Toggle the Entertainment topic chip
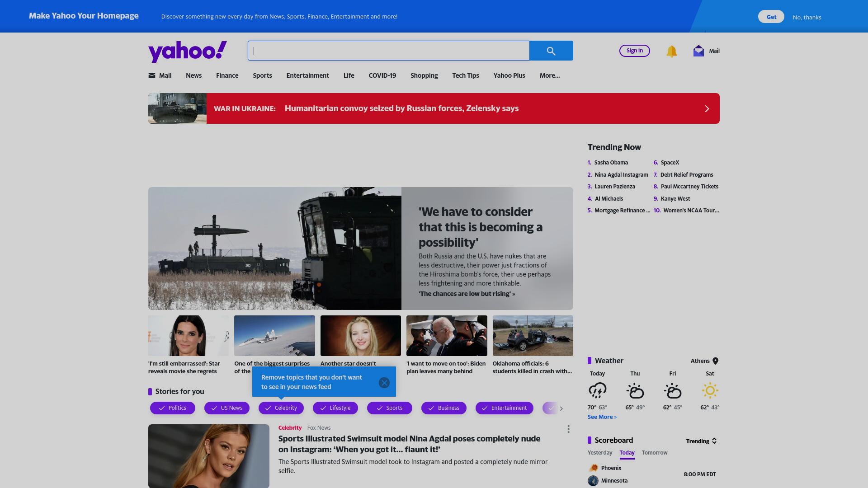The width and height of the screenshot is (868, 488). (505, 408)
